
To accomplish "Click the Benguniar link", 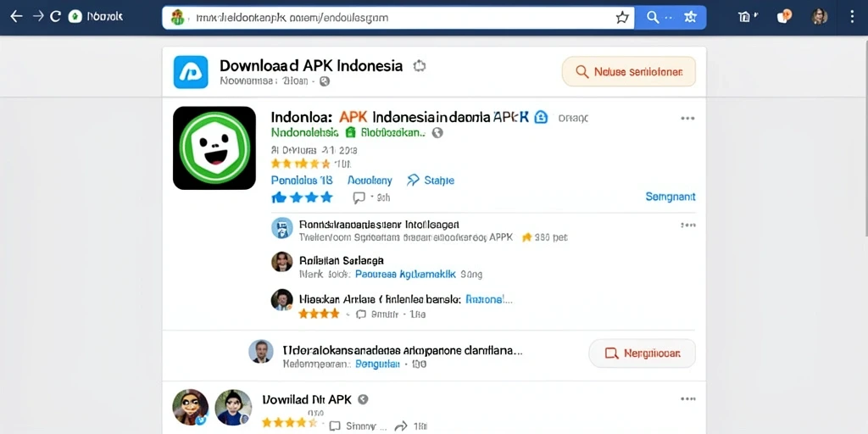I will click(377, 364).
